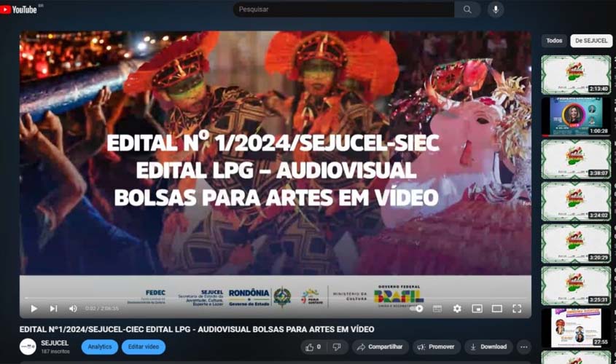Click in the Pesquisar search field

(343, 9)
